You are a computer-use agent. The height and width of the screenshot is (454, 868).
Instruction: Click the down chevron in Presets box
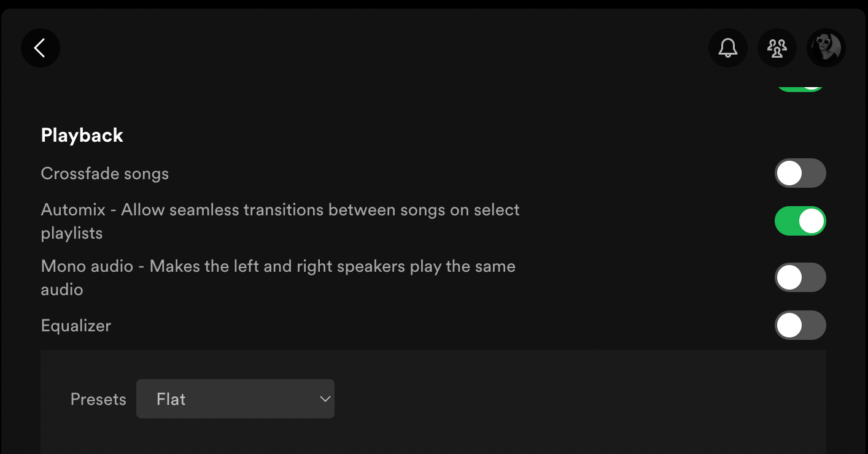(x=325, y=399)
